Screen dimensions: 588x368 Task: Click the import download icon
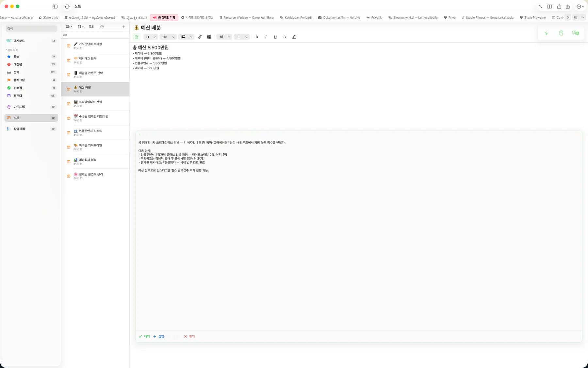click(x=568, y=7)
